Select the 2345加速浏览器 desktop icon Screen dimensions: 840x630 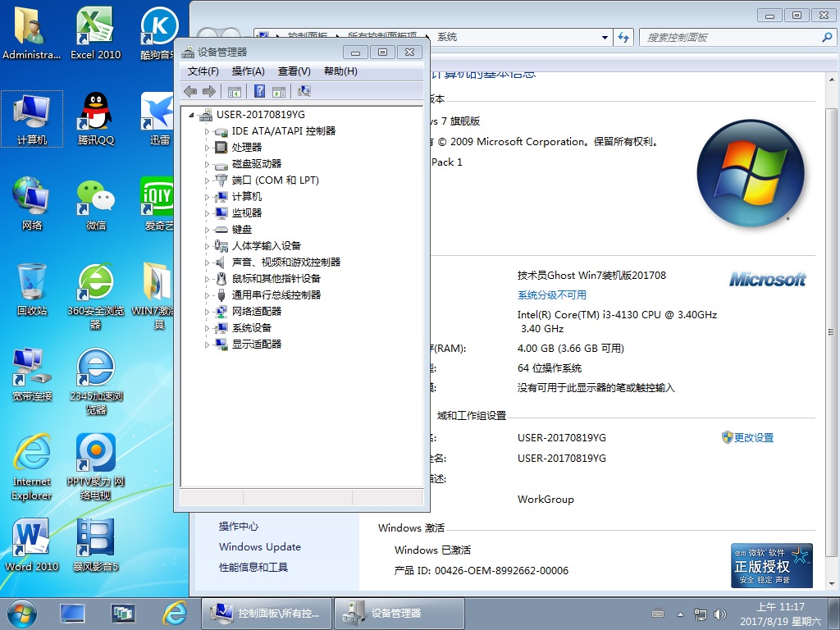coord(96,381)
